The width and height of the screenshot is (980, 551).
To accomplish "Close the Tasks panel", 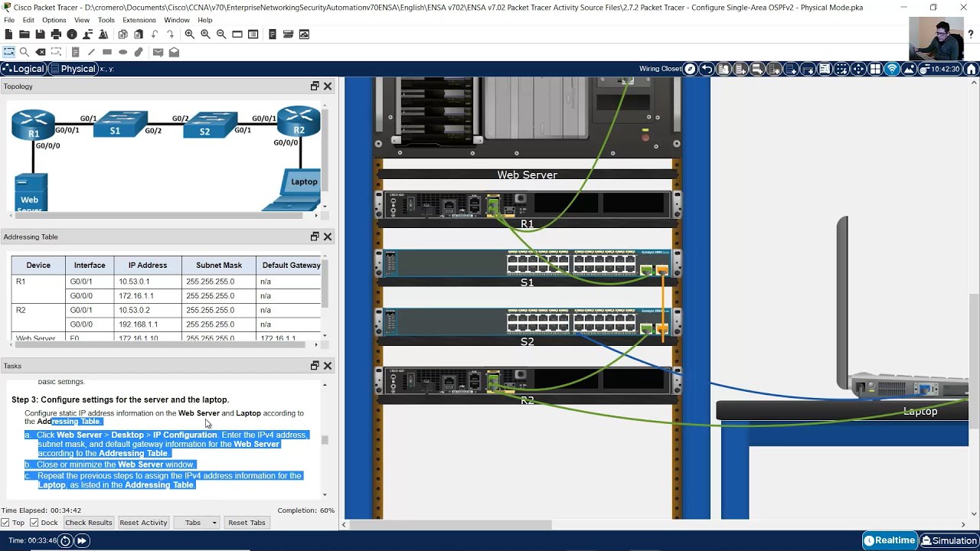I will click(328, 366).
